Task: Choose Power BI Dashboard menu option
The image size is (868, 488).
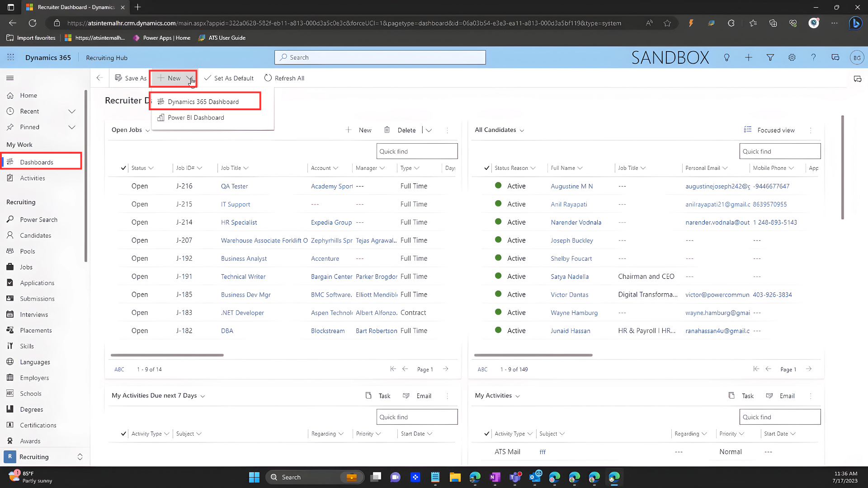Action: coord(196,117)
